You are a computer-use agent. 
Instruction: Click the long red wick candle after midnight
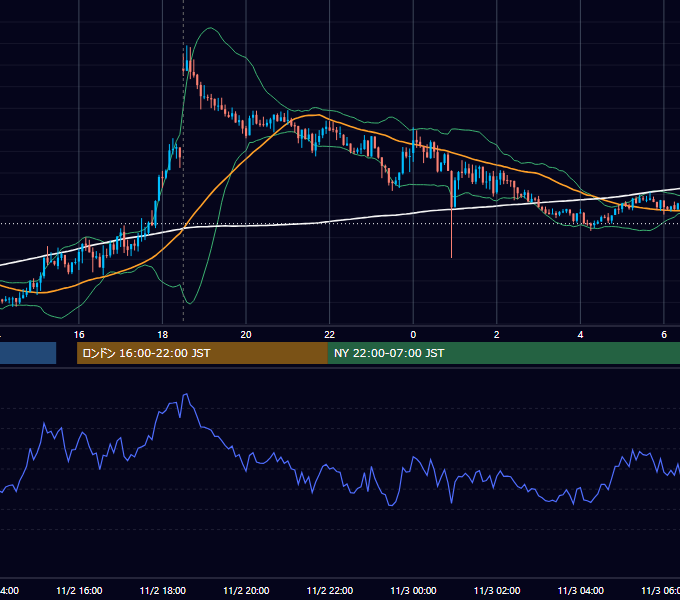(x=451, y=215)
